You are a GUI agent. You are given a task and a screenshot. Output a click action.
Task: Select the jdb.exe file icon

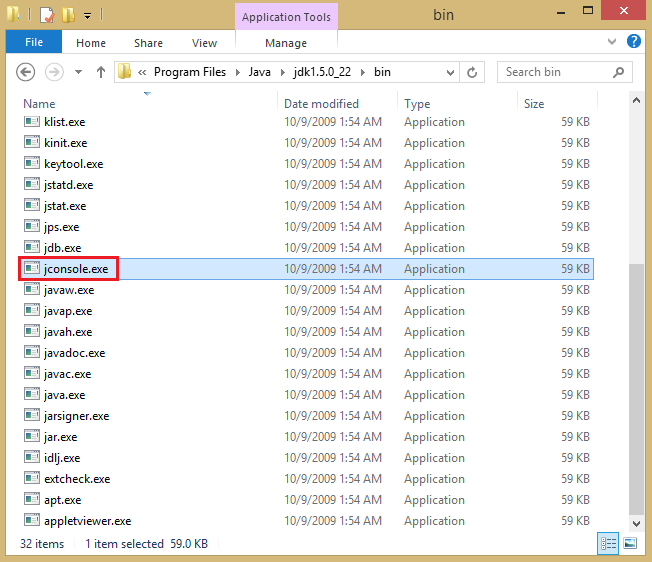32,247
